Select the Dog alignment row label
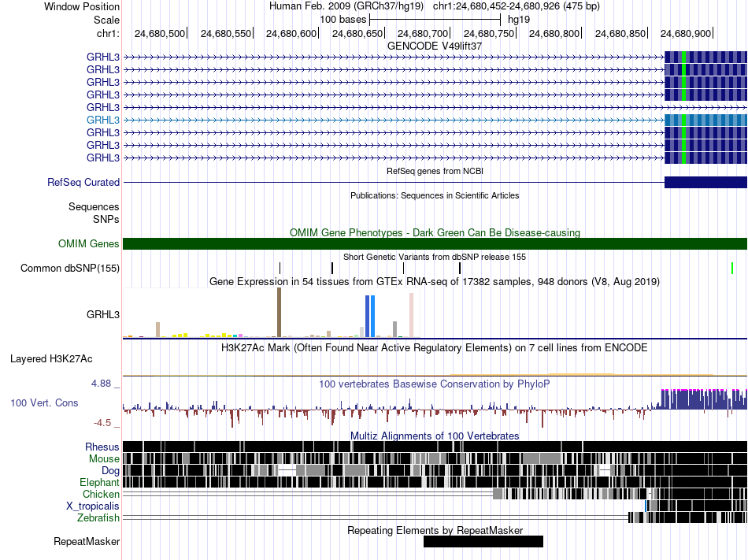This screenshot has height=560, width=748. pos(110,471)
